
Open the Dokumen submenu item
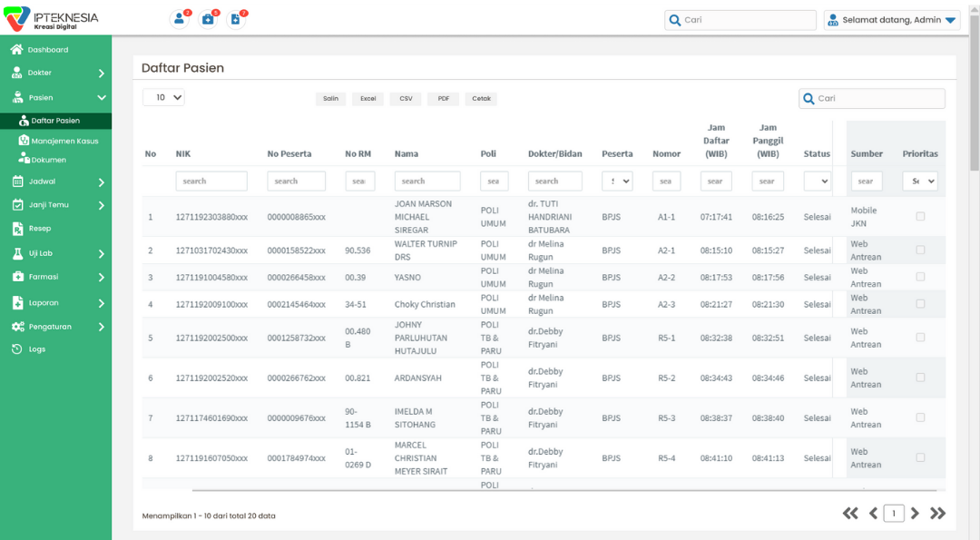[x=48, y=160]
